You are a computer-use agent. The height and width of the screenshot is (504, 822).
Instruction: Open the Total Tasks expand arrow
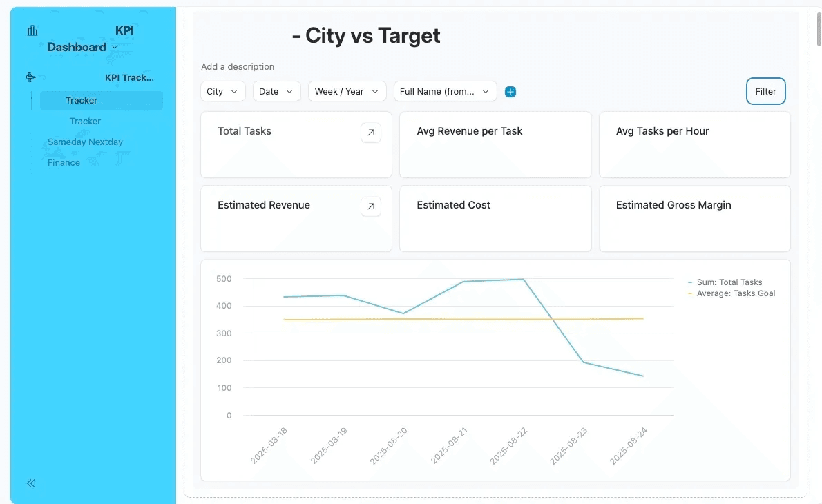(x=371, y=133)
